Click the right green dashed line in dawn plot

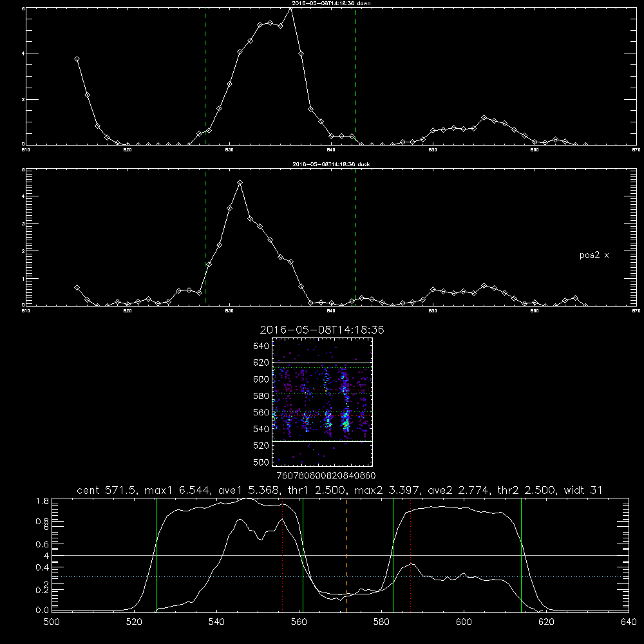tap(355, 76)
